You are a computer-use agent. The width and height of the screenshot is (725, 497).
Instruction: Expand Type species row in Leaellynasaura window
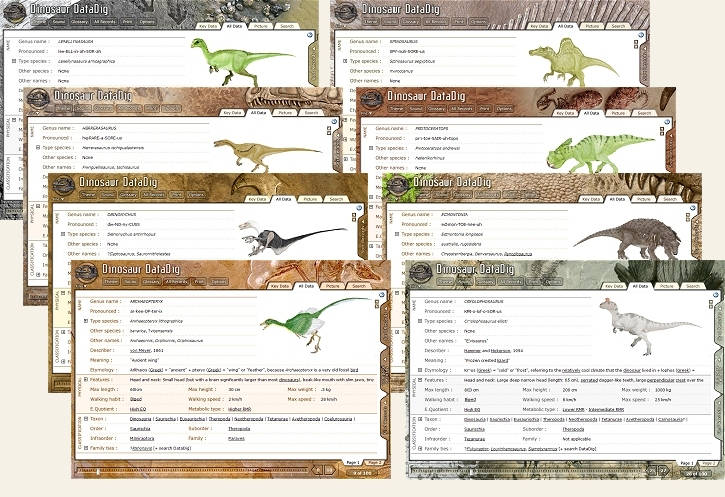tap(14, 61)
